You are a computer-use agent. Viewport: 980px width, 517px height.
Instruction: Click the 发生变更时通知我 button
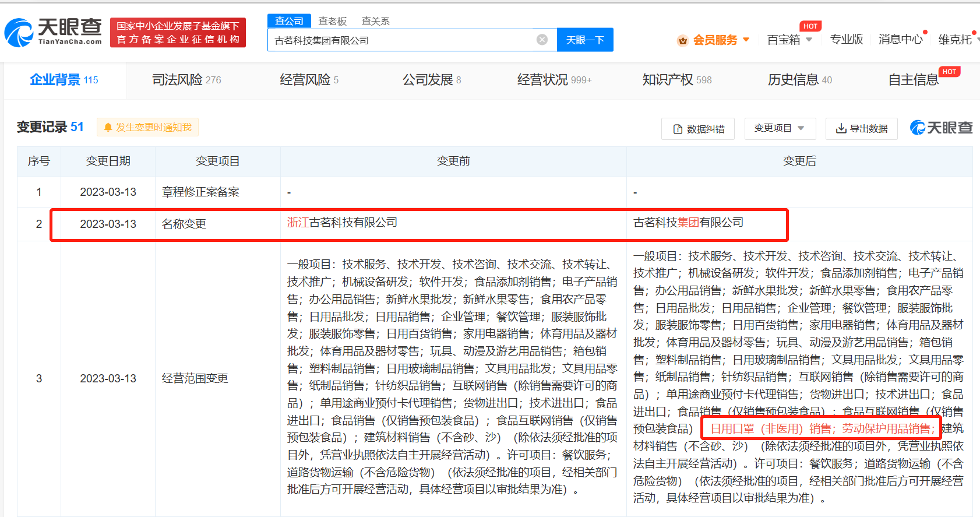coord(147,127)
